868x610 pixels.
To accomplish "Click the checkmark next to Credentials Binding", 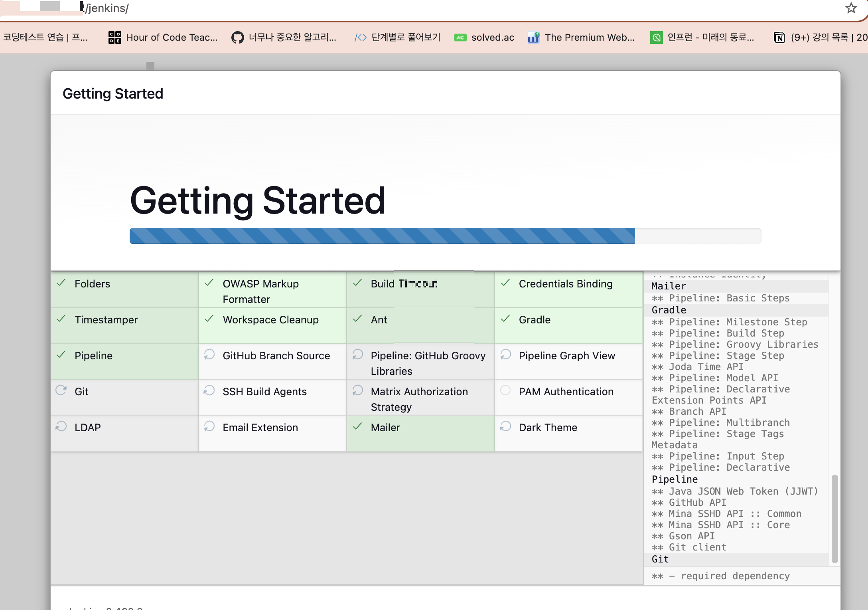I will 505,283.
